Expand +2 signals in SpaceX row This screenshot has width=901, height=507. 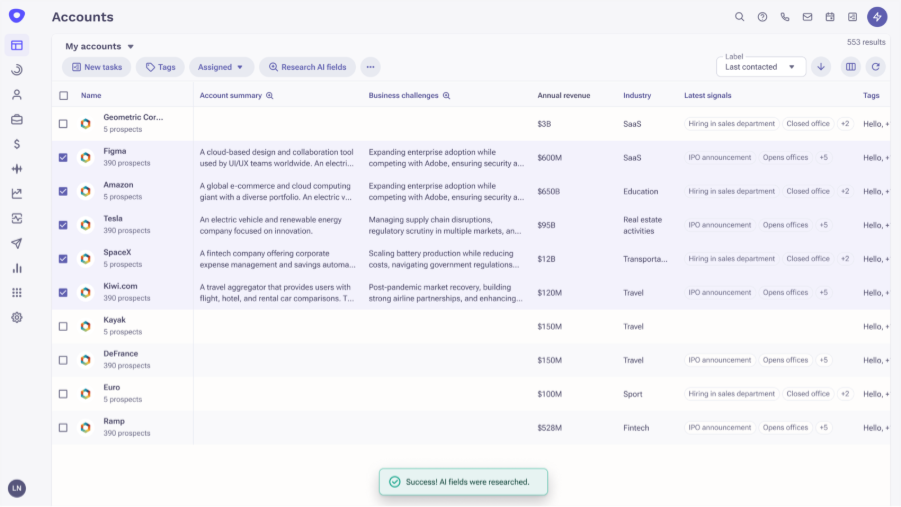(x=845, y=259)
